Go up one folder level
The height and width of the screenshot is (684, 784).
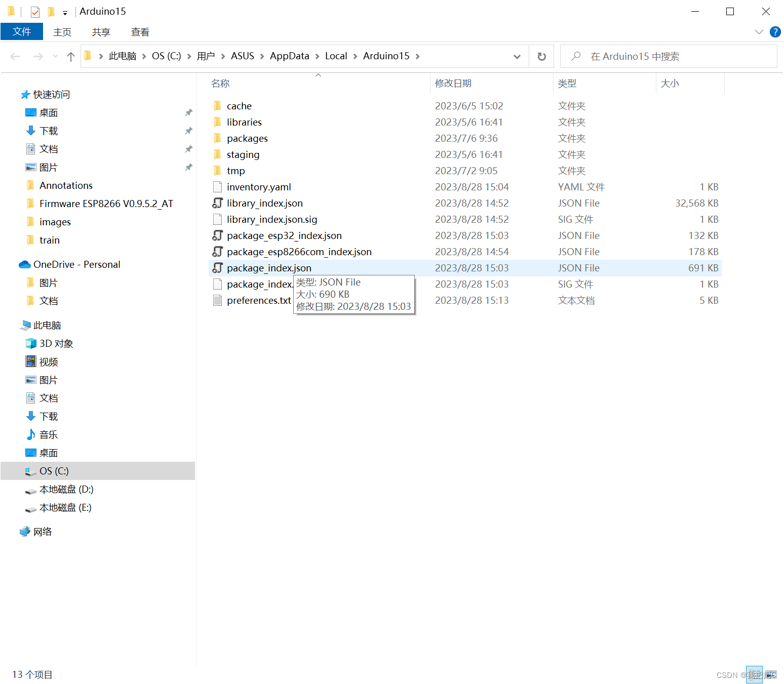71,56
